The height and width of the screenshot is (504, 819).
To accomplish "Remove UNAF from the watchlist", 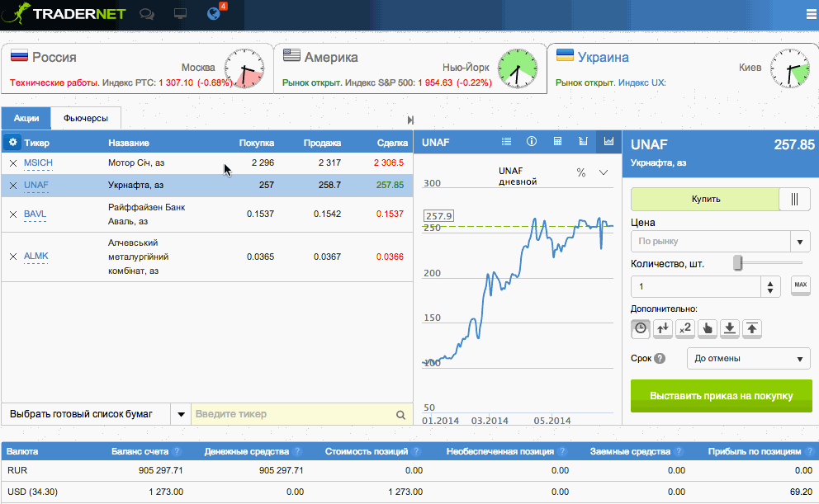I will 13,186.
